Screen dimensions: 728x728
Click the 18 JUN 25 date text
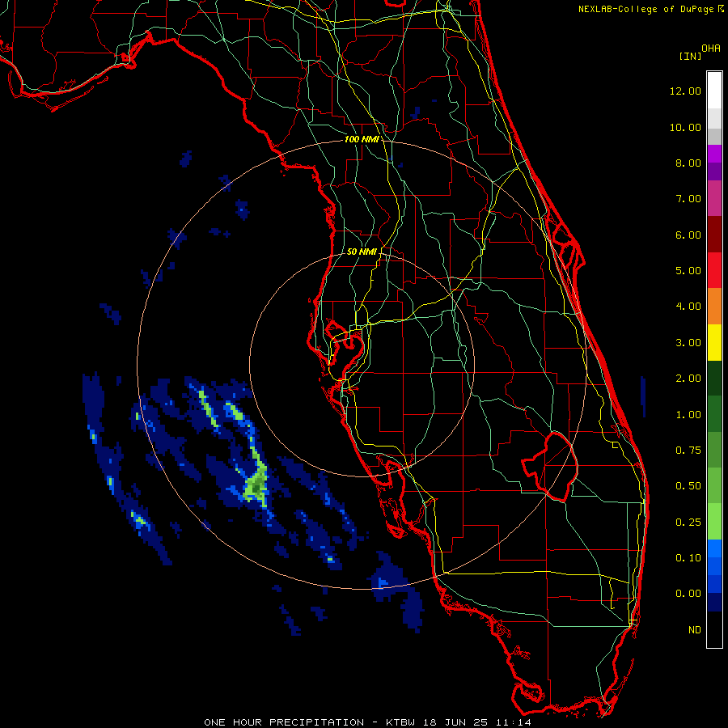[x=457, y=722]
